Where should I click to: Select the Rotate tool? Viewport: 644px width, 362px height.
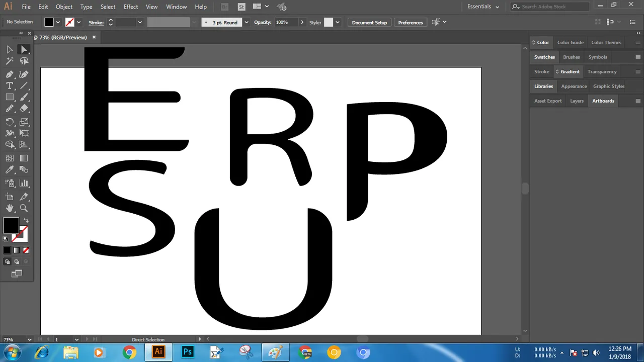(x=10, y=122)
